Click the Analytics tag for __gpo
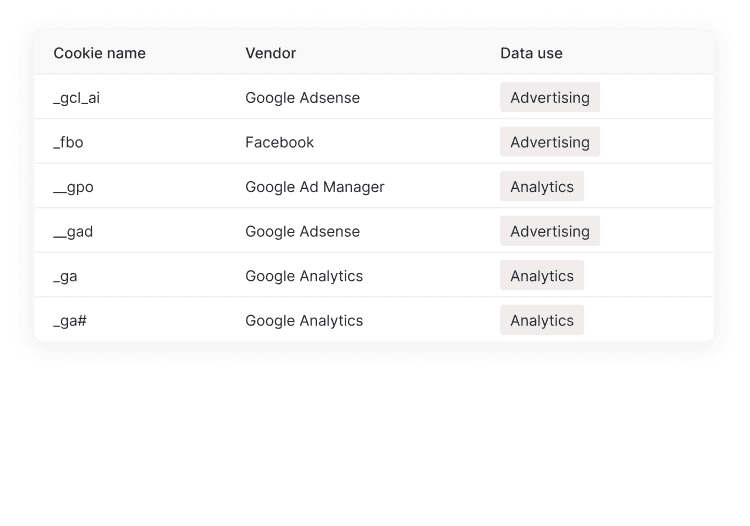The height and width of the screenshot is (526, 750). pyautogui.click(x=542, y=186)
